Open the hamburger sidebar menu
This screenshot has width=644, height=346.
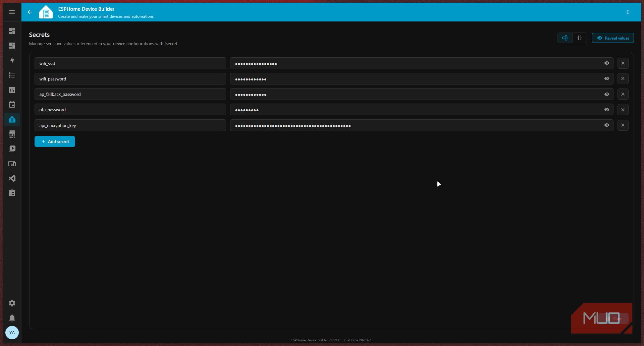(x=12, y=12)
